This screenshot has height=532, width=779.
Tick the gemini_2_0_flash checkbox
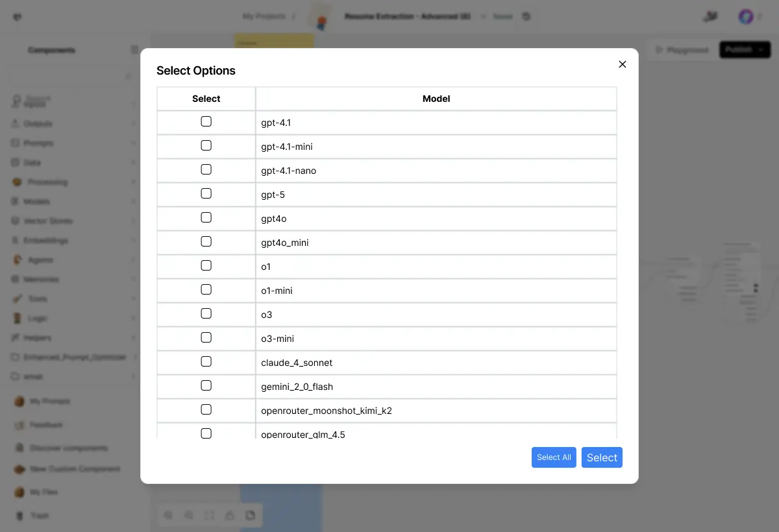pos(206,385)
